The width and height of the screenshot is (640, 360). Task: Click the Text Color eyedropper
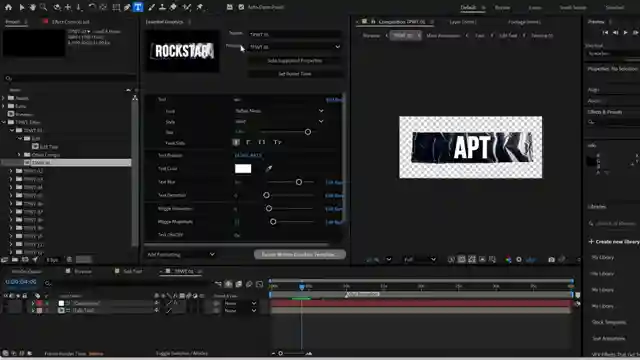point(269,169)
